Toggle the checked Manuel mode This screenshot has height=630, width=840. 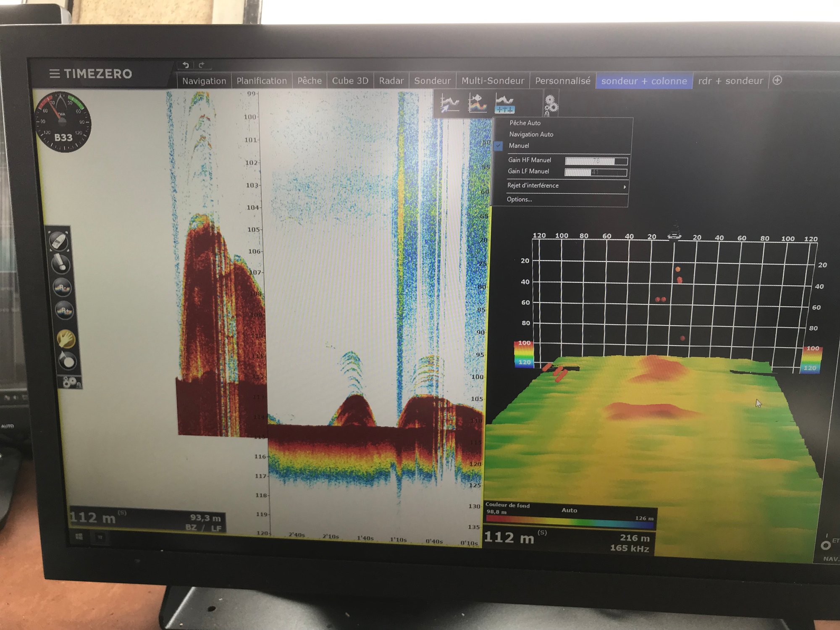pos(519,146)
